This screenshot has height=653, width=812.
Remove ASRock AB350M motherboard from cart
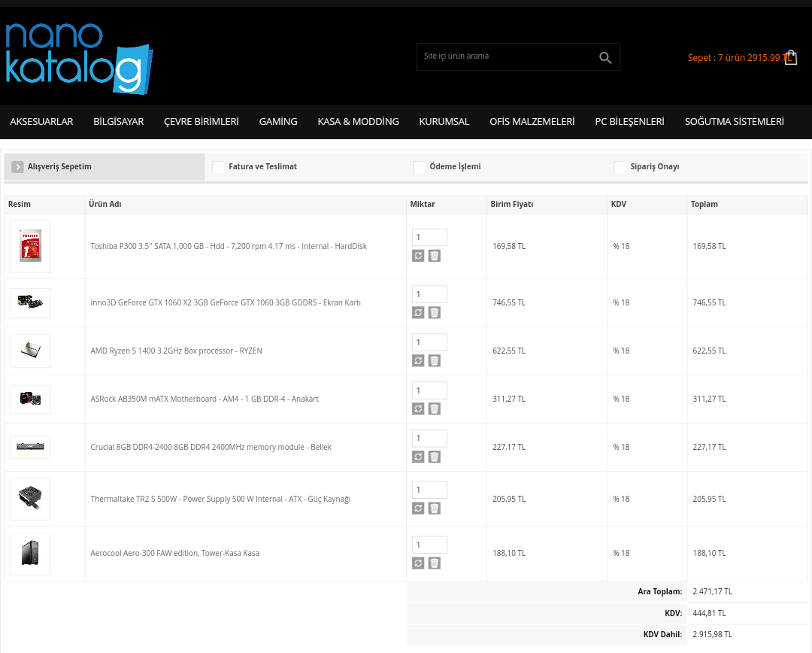[x=435, y=409]
